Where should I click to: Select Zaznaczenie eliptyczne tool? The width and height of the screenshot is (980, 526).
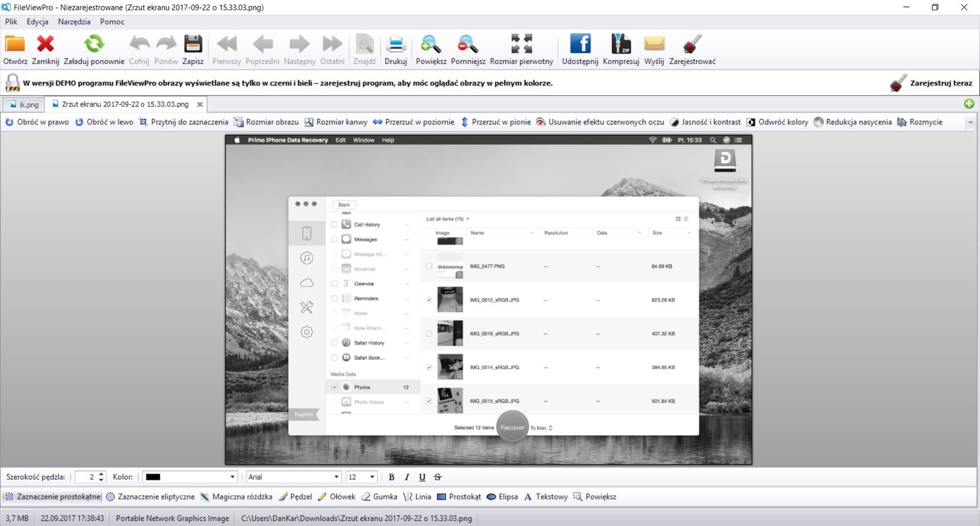click(150, 497)
